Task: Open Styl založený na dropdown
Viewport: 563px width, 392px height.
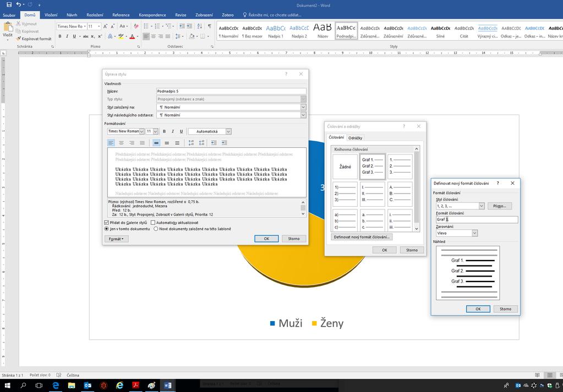Action: click(303, 107)
